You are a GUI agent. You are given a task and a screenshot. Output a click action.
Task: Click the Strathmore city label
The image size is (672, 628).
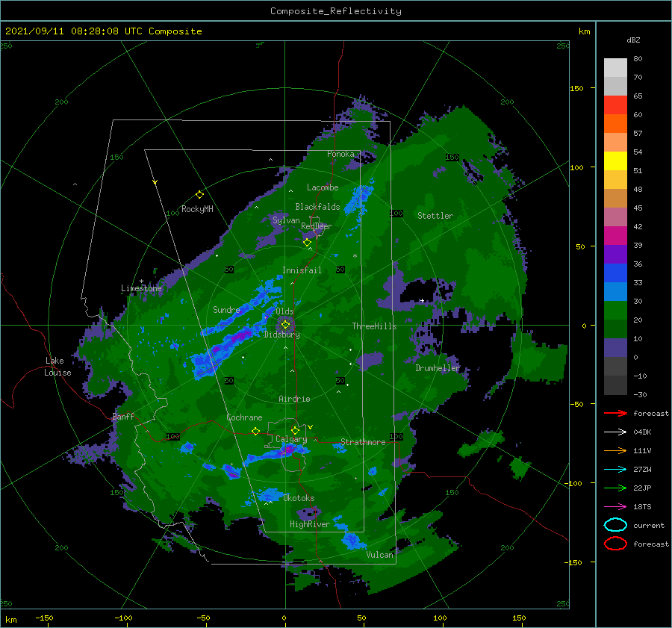click(363, 442)
